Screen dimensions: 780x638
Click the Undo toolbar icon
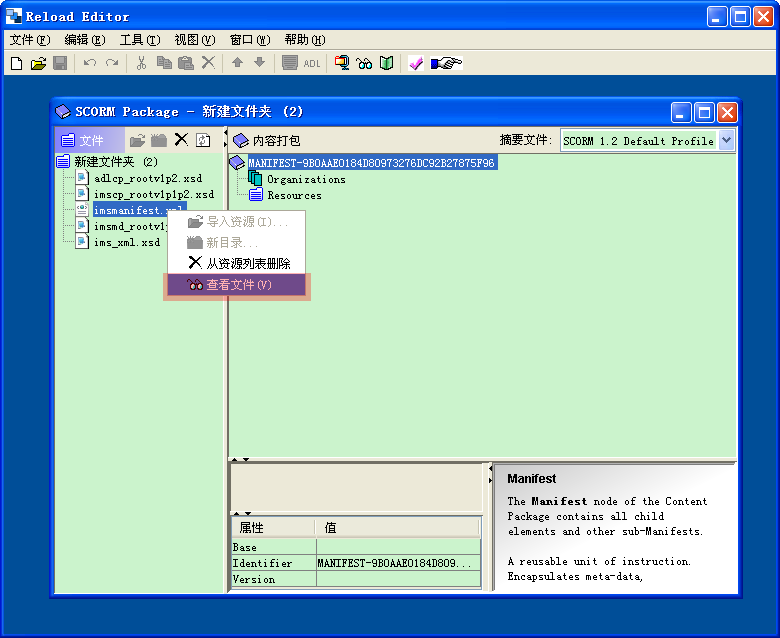click(x=90, y=63)
